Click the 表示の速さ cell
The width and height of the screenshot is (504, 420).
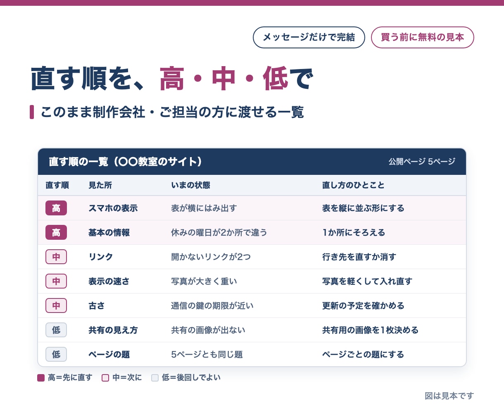(109, 281)
